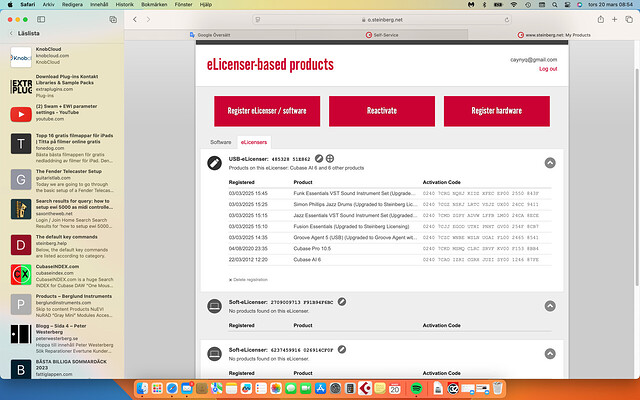Edit the USB-eLicenser name with pencil icon

point(319,158)
